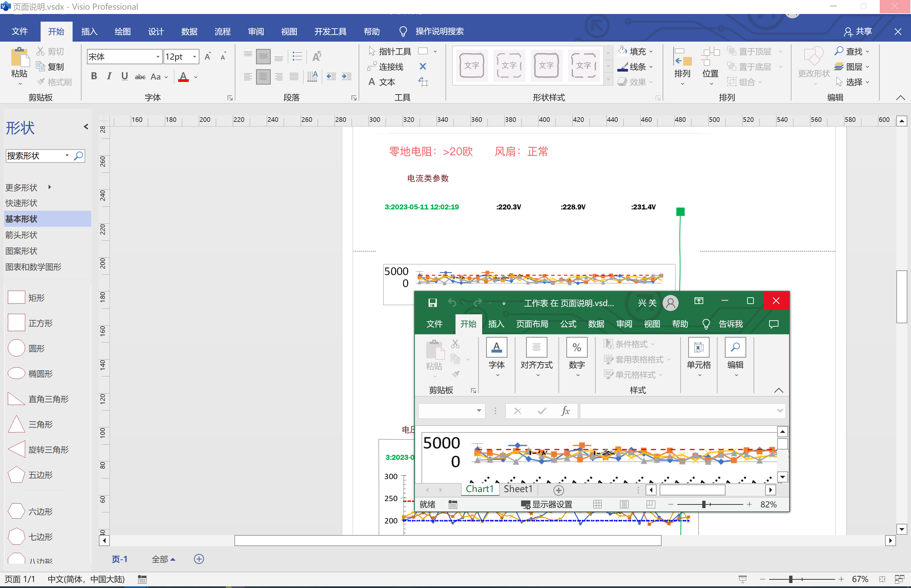The height and width of the screenshot is (588, 911).
Task: Open the Design ribbon tab
Action: (156, 31)
